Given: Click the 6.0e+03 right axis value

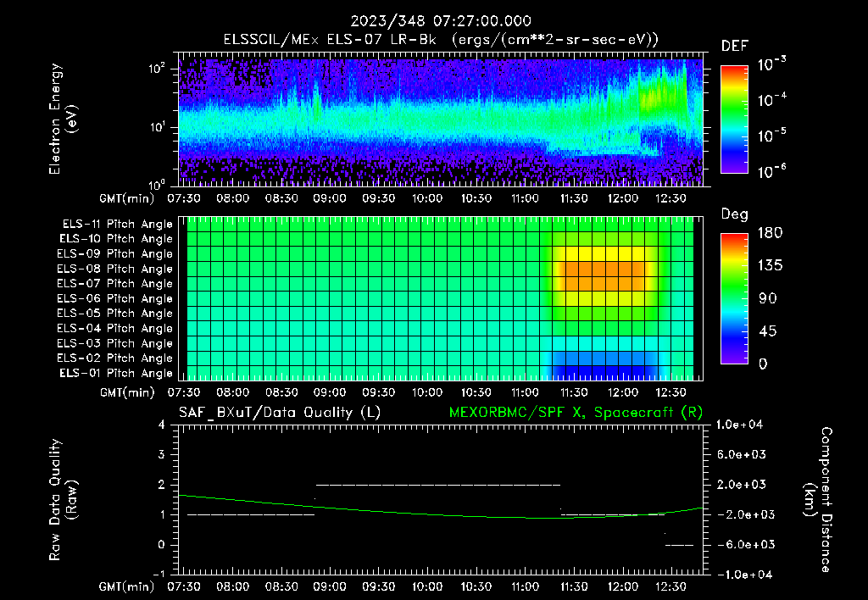Looking at the screenshot, I should 741,454.
